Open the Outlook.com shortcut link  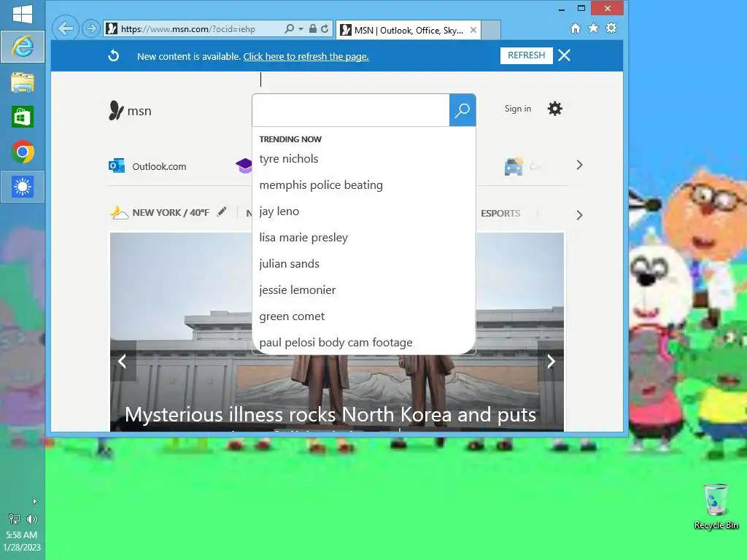[159, 167]
